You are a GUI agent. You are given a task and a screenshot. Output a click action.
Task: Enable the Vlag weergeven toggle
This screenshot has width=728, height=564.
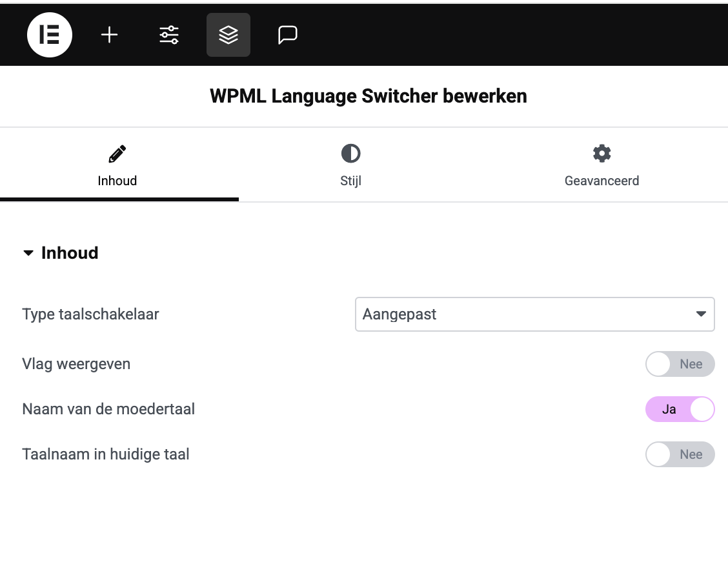tap(680, 364)
